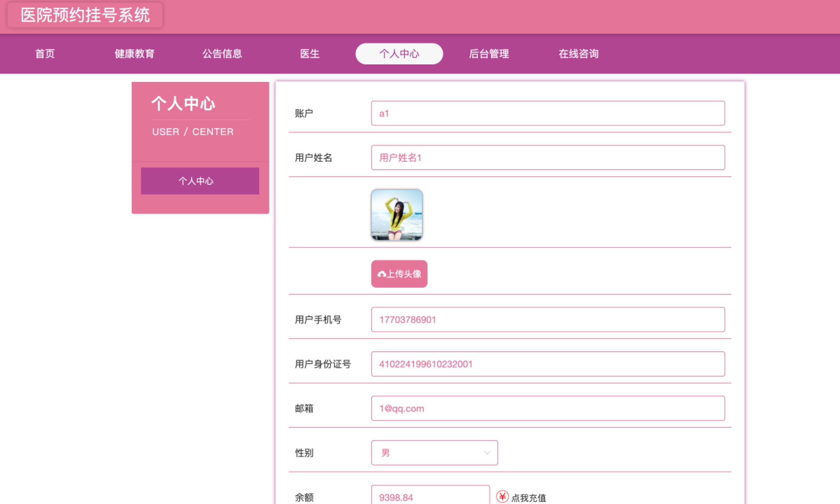
Task: Select the email field showing 1@qq.com
Action: [x=548, y=408]
